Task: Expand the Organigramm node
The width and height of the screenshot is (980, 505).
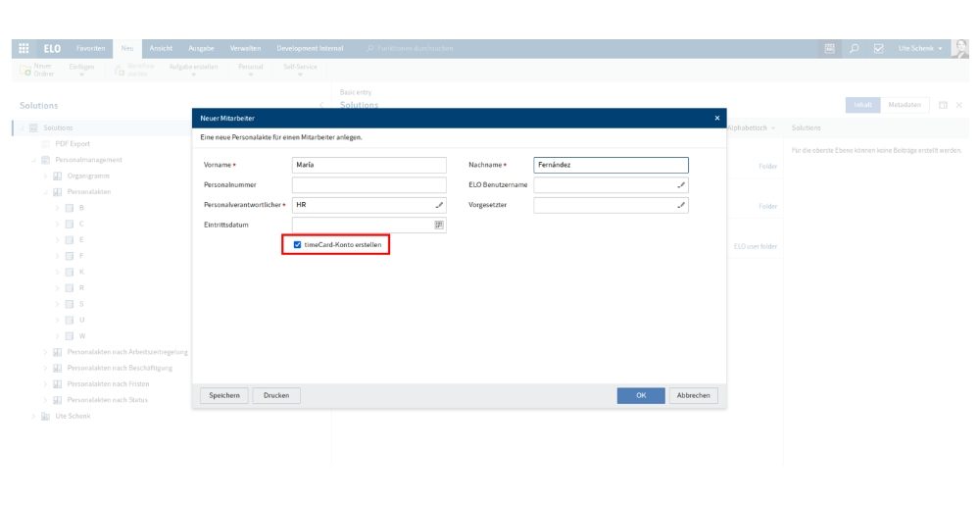Action: (46, 177)
